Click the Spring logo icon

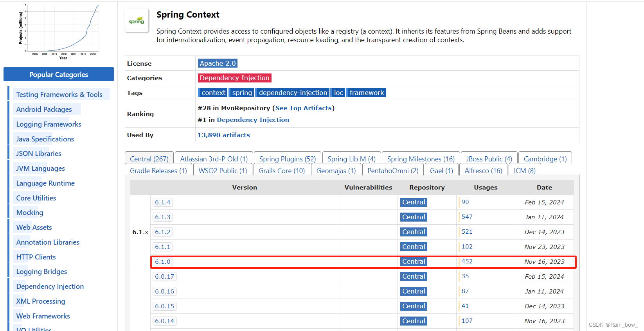pos(137,21)
